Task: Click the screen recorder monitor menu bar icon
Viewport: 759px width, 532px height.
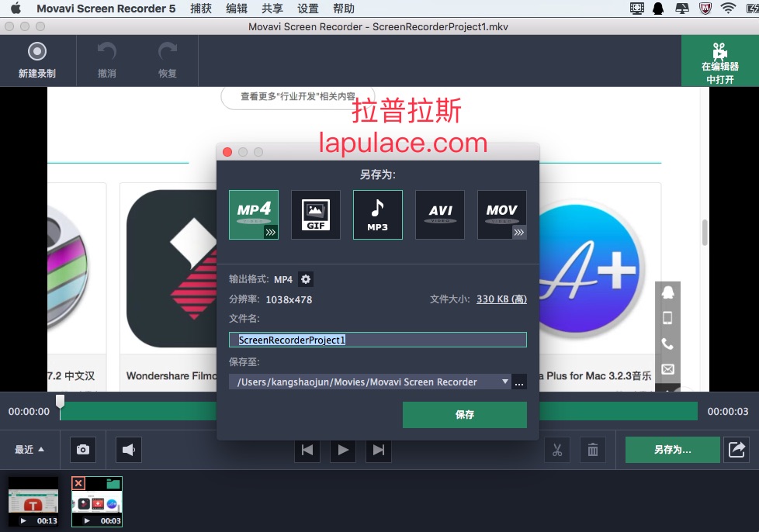Action: point(636,9)
